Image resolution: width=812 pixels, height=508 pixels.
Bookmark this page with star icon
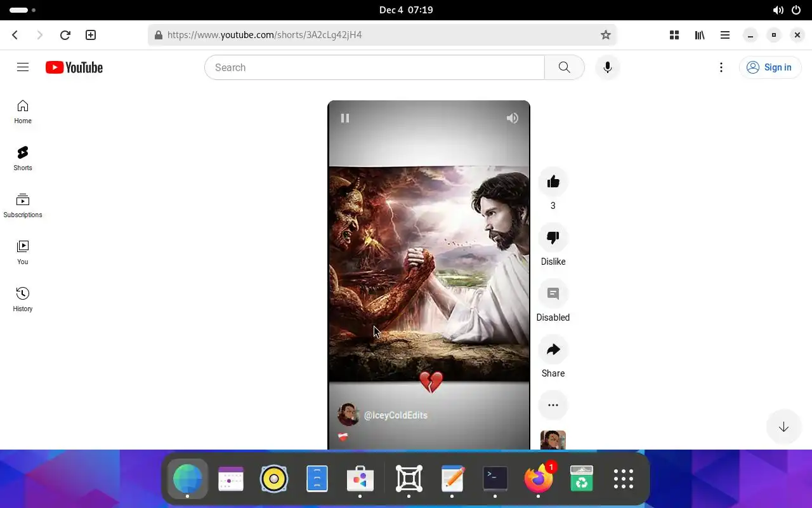[x=606, y=35]
